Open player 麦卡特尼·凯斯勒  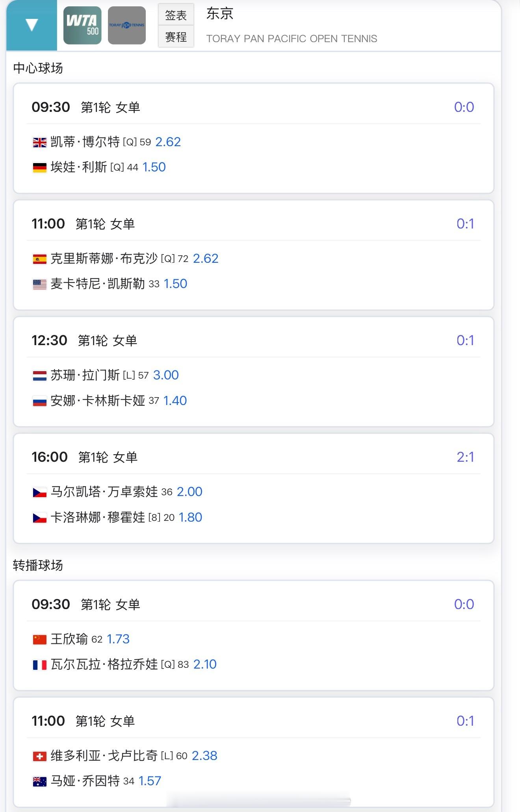[98, 284]
